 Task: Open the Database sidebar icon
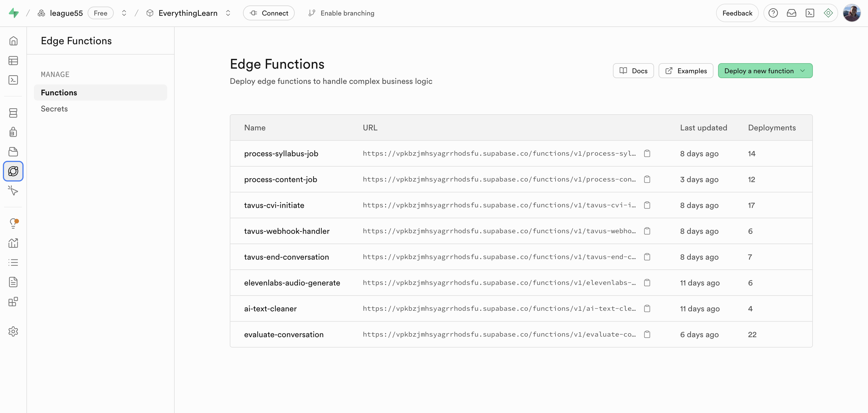click(x=13, y=113)
